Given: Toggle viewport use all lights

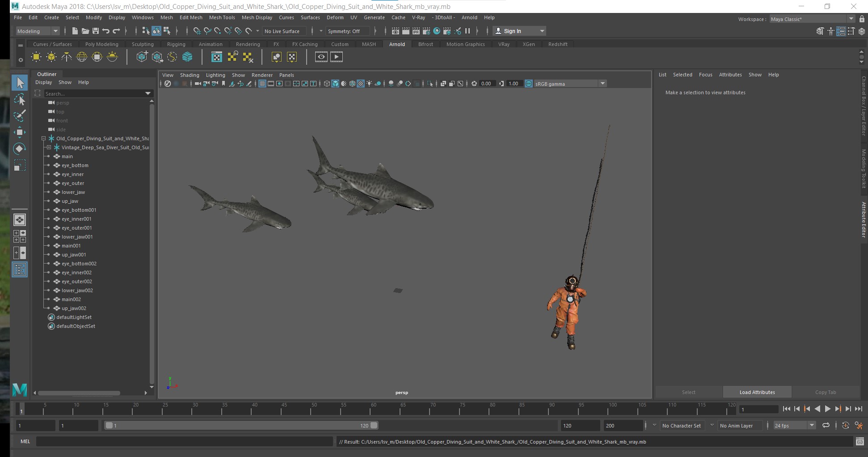Looking at the screenshot, I should (x=369, y=84).
